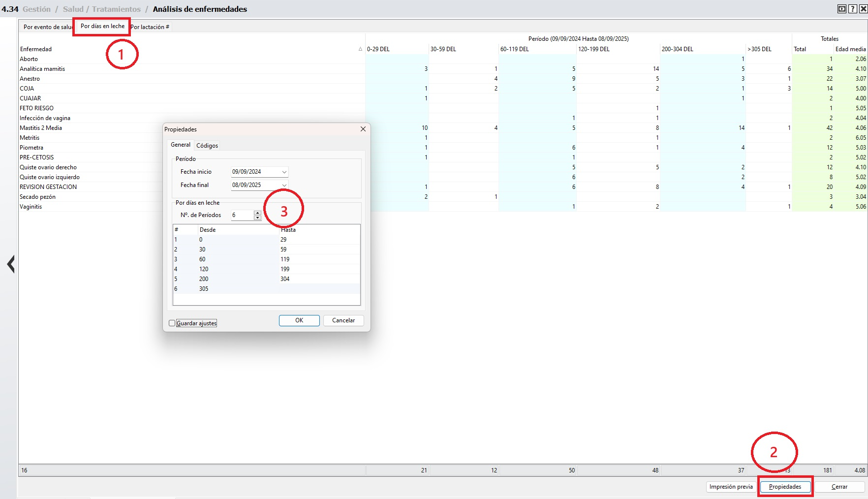The width and height of the screenshot is (868, 499).
Task: Click the help question mark icon
Action: click(853, 9)
